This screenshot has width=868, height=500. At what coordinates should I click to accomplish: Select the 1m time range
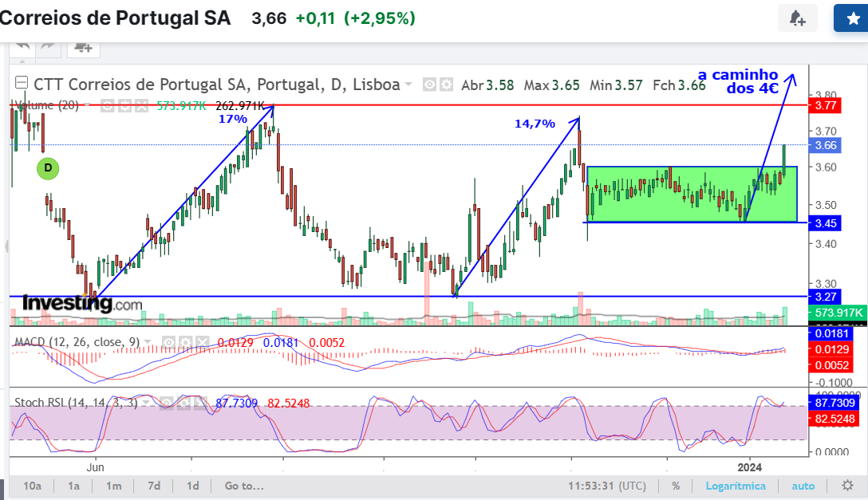(113, 486)
